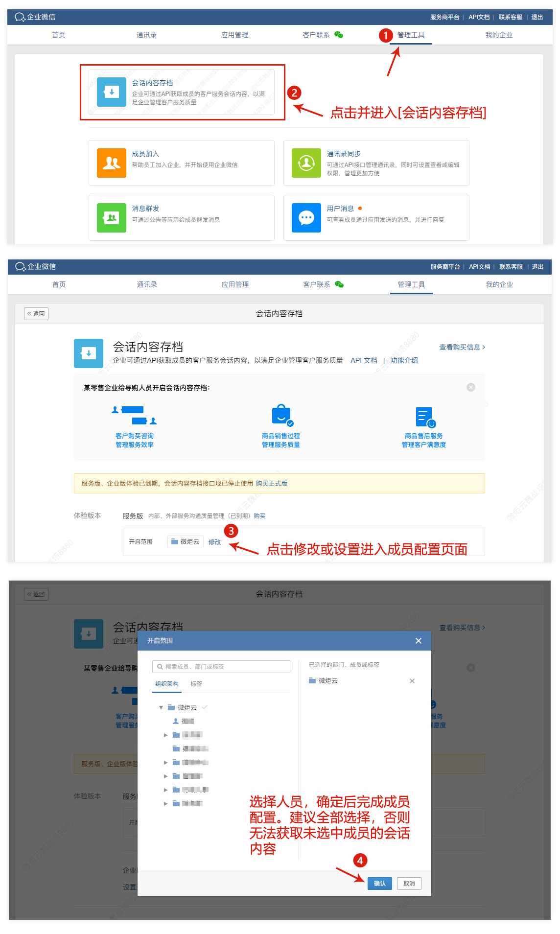The image size is (560, 934).
Task: Click WeChat icon beside 客户联系 on tools list page
Action: 339,35
